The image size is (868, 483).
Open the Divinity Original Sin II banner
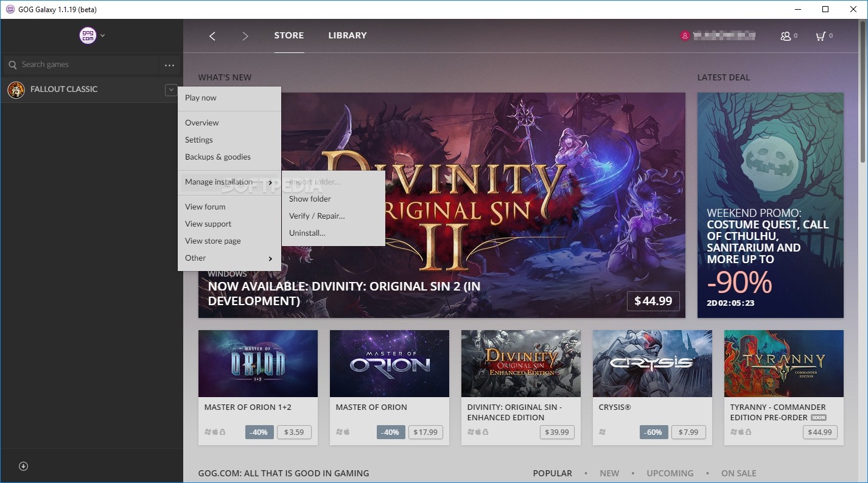[441, 205]
